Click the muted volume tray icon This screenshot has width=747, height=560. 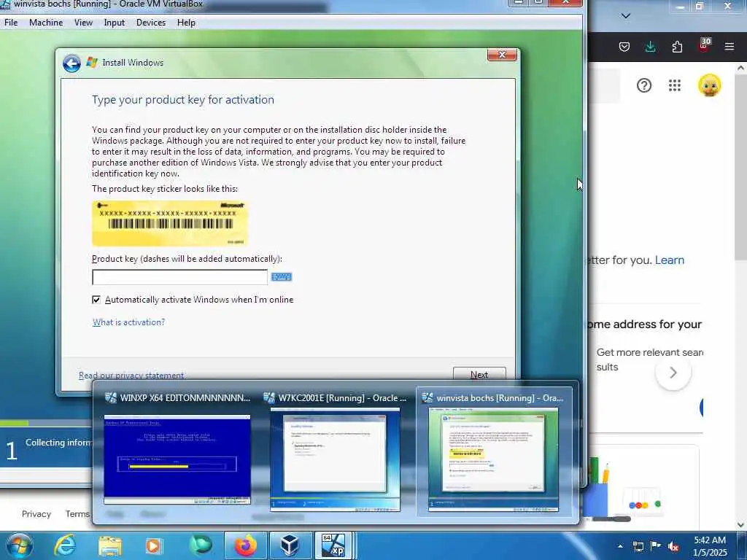click(x=673, y=547)
